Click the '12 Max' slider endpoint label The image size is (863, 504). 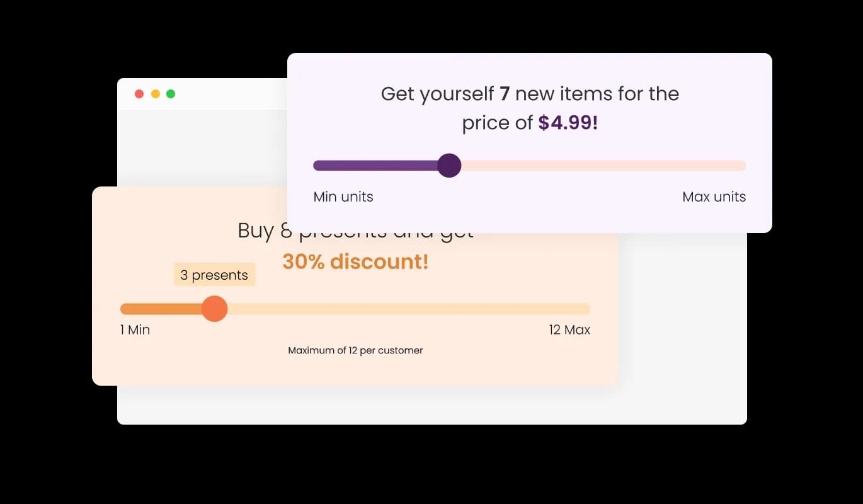tap(569, 329)
